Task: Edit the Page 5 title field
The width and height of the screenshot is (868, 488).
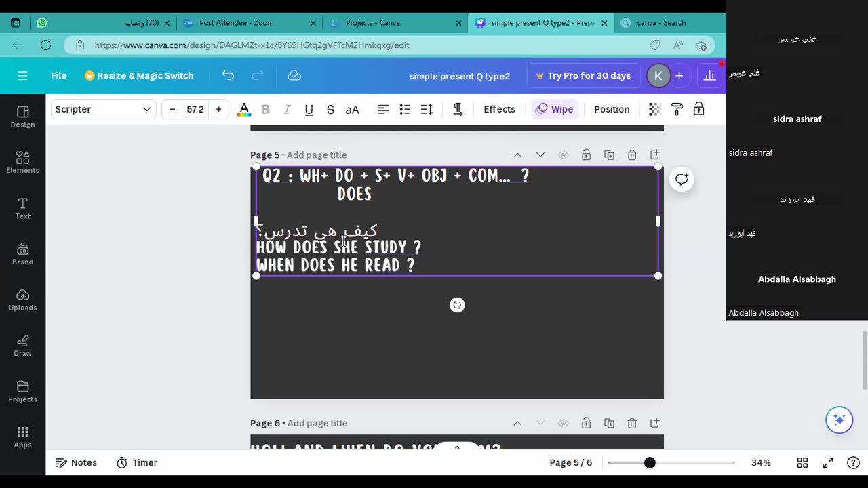Action: [317, 155]
